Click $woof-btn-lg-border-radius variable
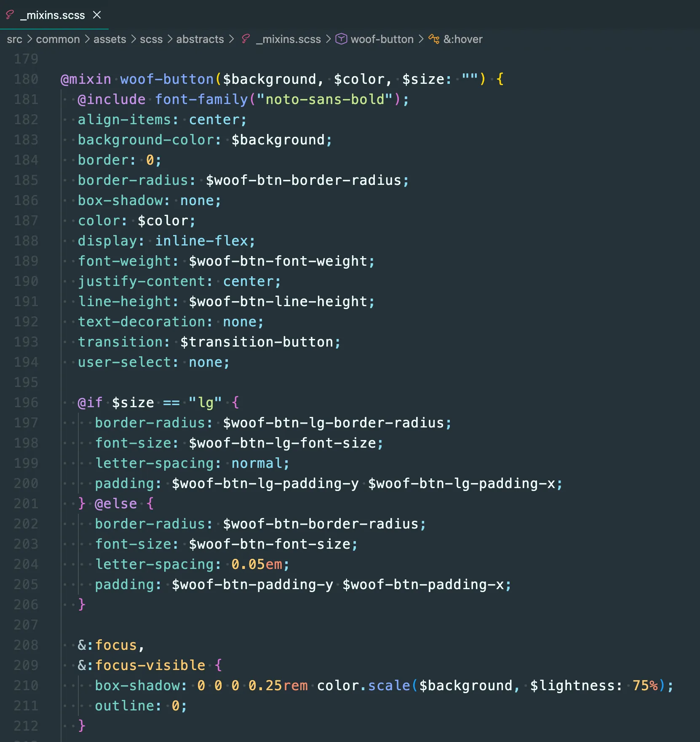Viewport: 700px width, 742px height. (x=334, y=423)
